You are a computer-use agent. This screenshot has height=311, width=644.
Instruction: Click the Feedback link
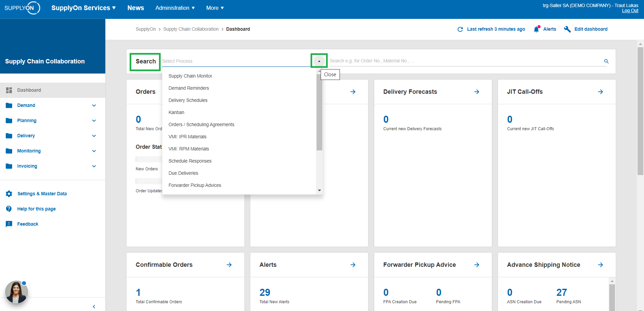(x=28, y=224)
